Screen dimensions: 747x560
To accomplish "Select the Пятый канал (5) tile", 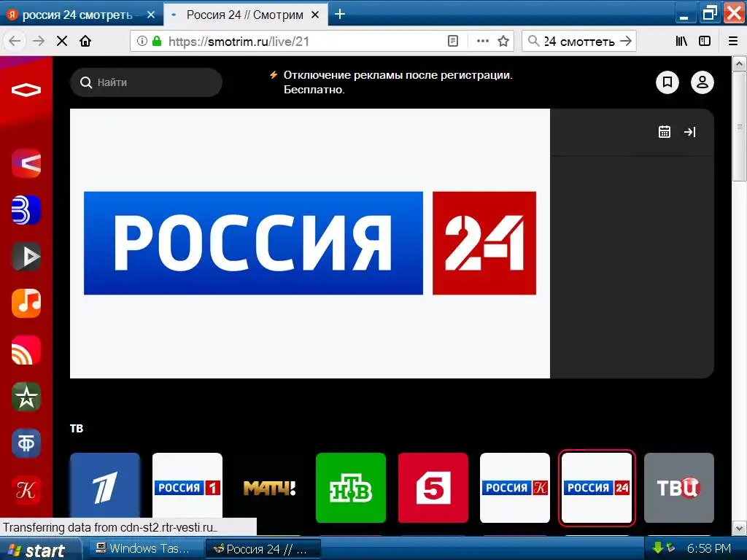I will [433, 488].
